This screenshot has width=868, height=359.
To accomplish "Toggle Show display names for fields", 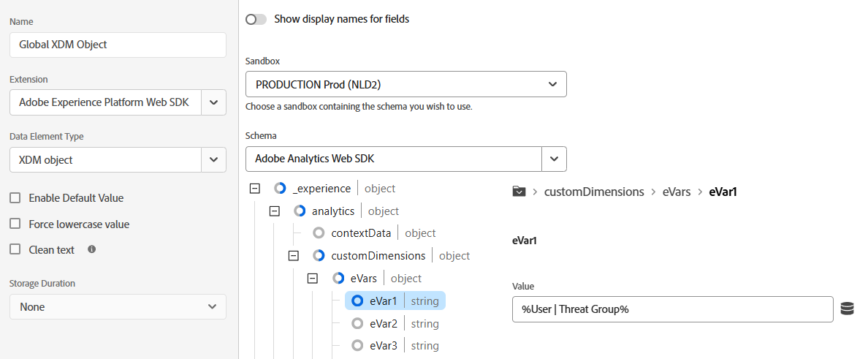I will pyautogui.click(x=256, y=20).
